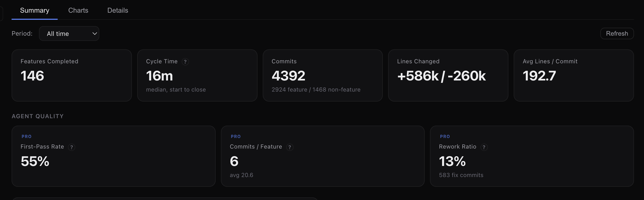Viewport: 644px width, 200px height.
Task: Click the PRO badge on Rework Ratio card
Action: 445,136
